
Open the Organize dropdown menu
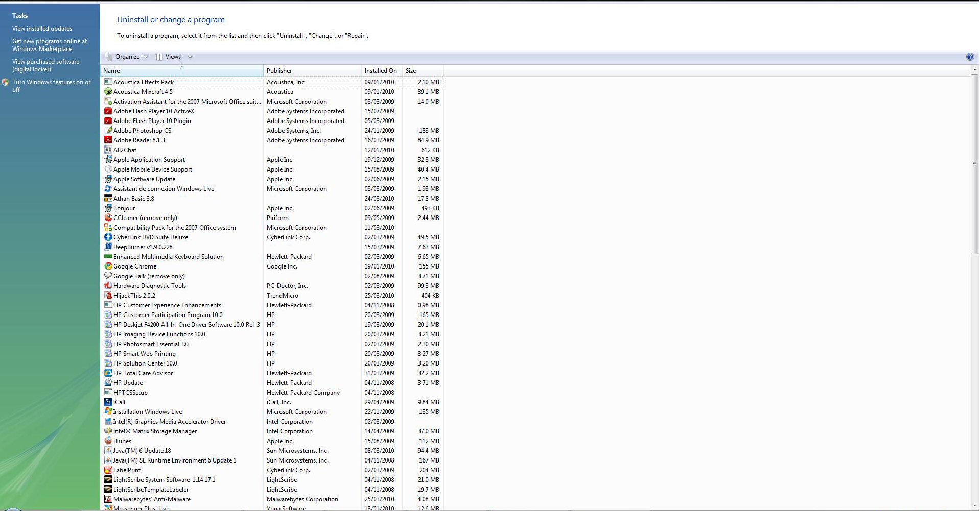point(127,57)
